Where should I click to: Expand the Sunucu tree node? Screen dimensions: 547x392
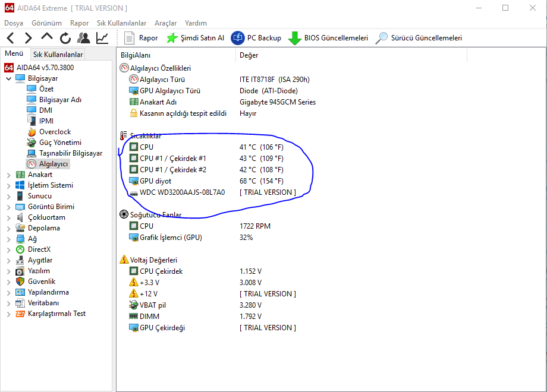(x=9, y=197)
